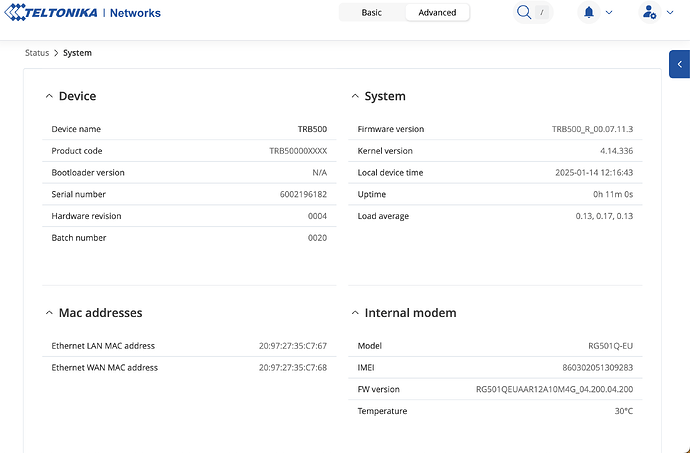Select modem FW version RG501QEUAAR12A10M4G_04.200.04.200
690x453 pixels.
coord(554,389)
